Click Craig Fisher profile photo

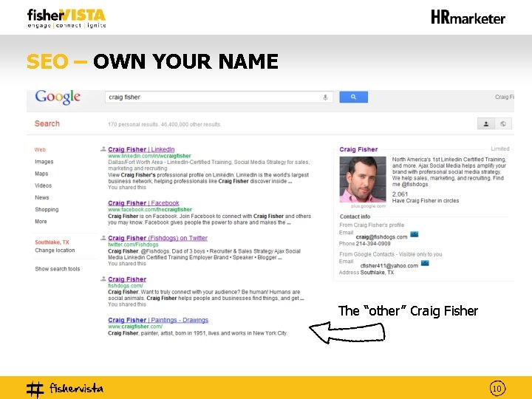pyautogui.click(x=363, y=180)
